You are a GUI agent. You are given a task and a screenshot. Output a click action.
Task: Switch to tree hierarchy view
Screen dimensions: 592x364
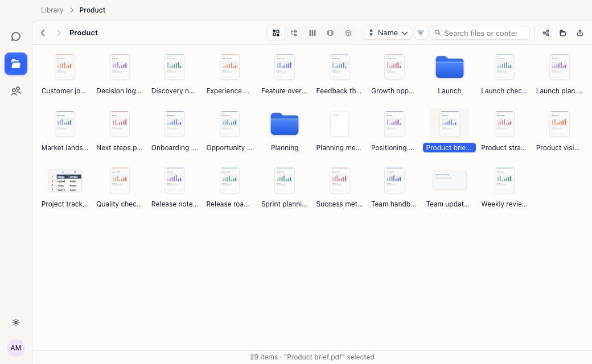[294, 33]
